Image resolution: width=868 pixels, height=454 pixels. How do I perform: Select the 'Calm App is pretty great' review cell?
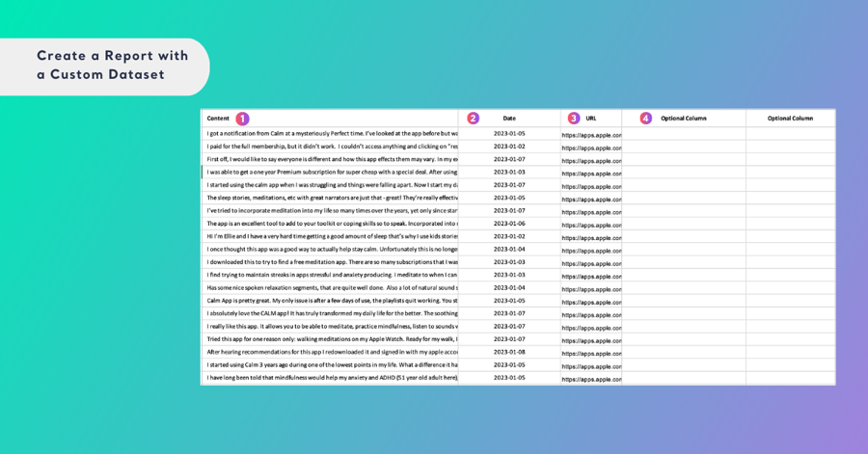point(332,301)
